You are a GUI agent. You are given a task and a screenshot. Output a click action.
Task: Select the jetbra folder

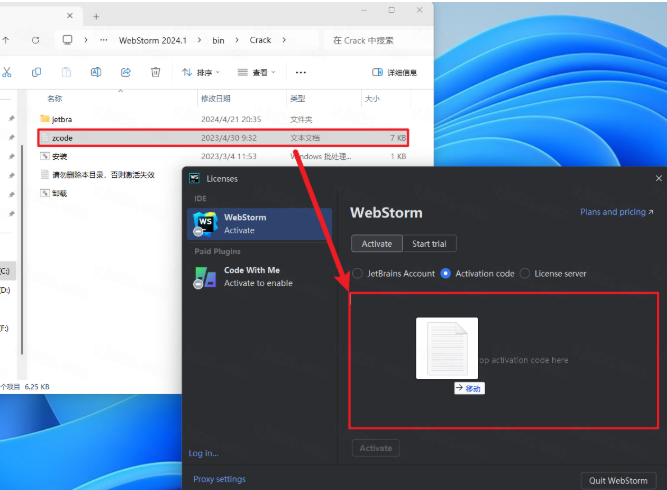tap(223, 119)
